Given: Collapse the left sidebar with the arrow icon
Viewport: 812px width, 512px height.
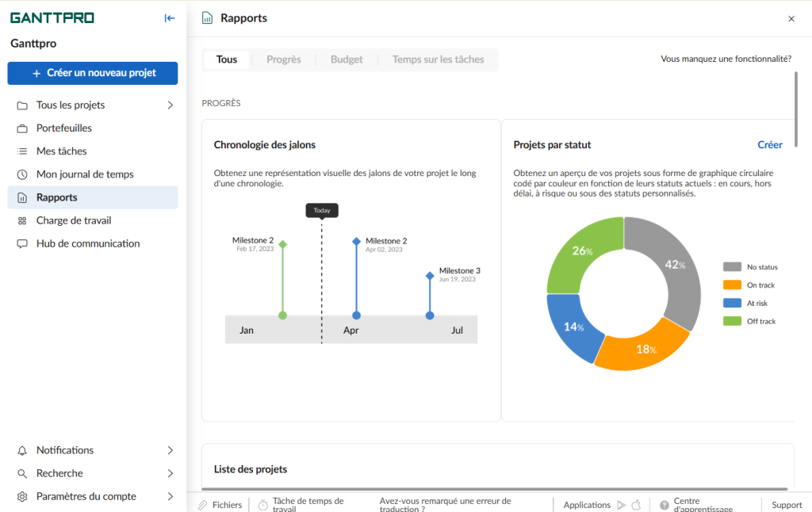Looking at the screenshot, I should (169, 17).
